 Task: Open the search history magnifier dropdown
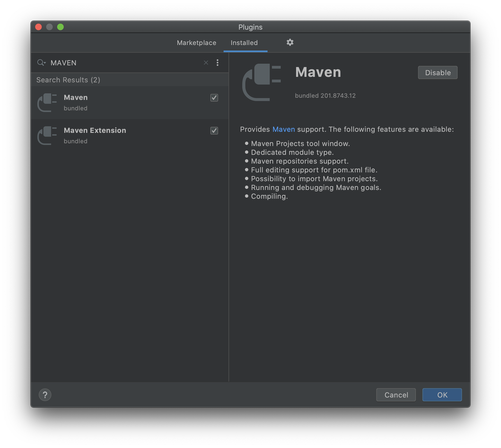[x=41, y=63]
